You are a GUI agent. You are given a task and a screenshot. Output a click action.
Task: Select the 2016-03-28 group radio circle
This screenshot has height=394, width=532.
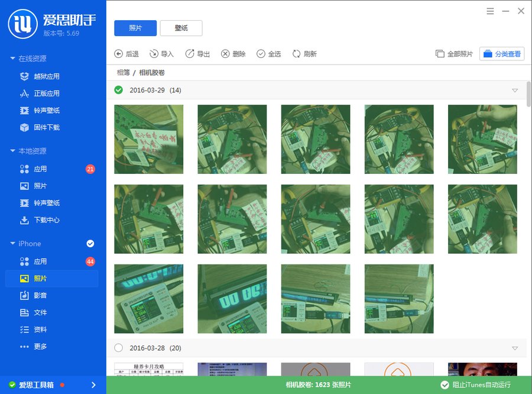118,348
